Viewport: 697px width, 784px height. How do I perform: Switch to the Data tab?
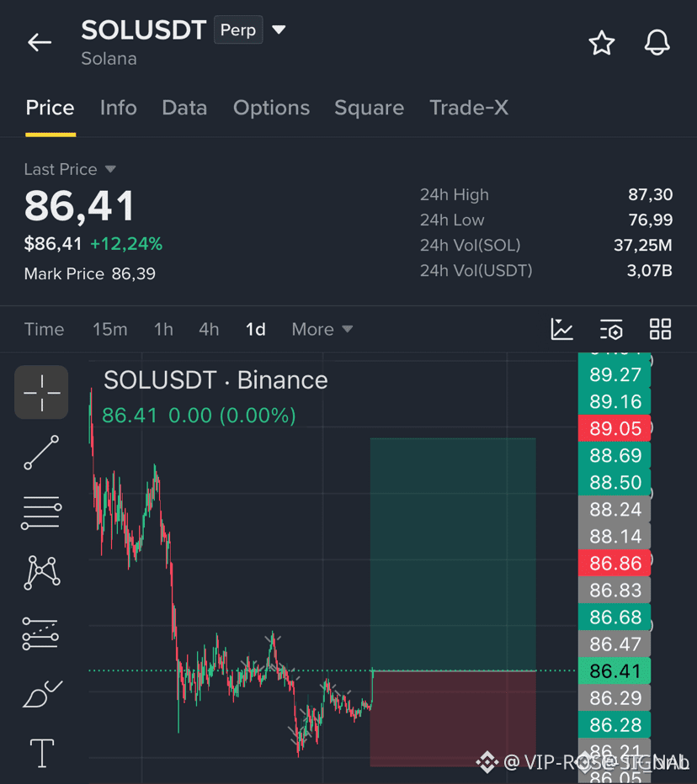point(184,108)
